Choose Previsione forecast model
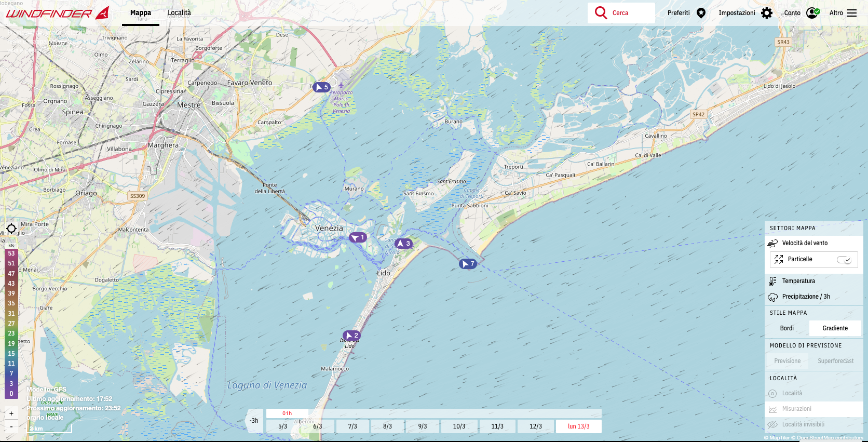Image resolution: width=868 pixels, height=442 pixels. pos(787,361)
